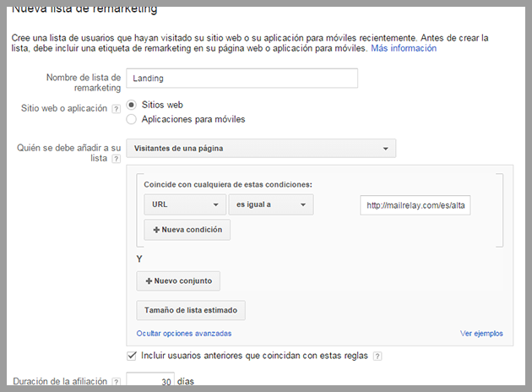Click the URL value field with mailrelay address

(415, 205)
